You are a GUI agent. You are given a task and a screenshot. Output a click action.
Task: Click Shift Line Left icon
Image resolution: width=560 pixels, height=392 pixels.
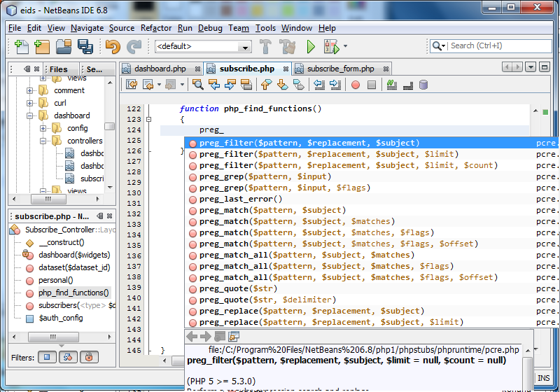(319, 85)
